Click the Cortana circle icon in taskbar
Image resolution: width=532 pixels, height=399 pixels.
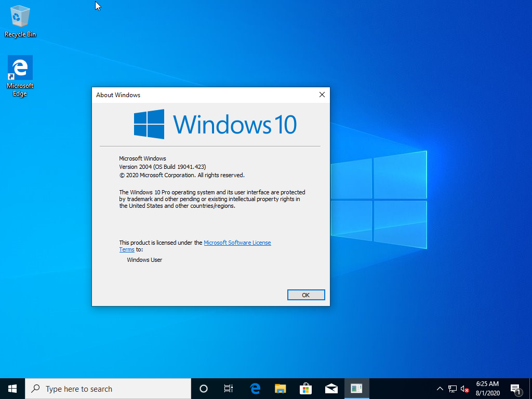pyautogui.click(x=204, y=389)
